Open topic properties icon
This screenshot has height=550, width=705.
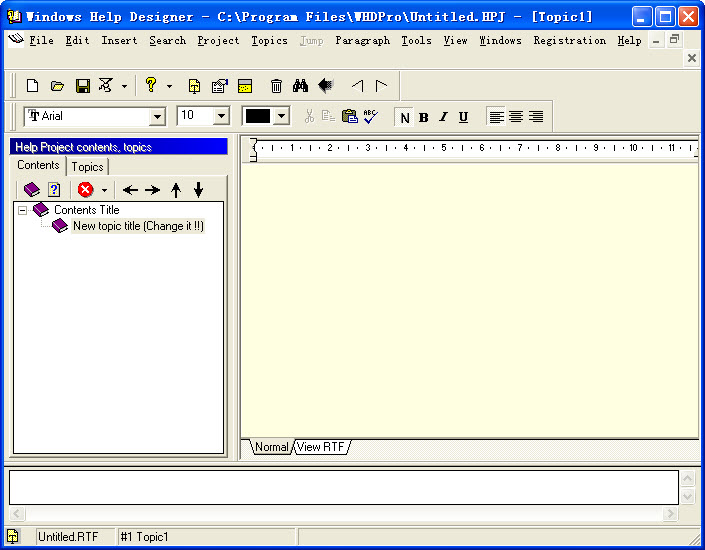[x=219, y=85]
